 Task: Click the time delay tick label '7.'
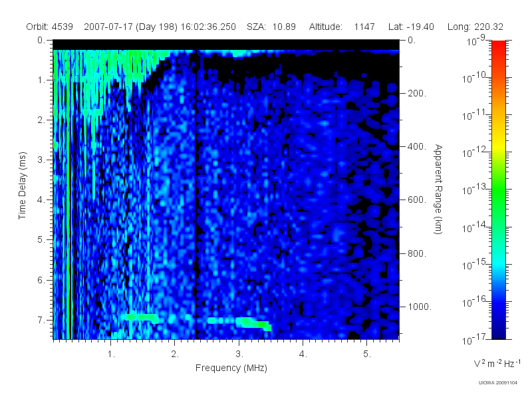(41, 320)
